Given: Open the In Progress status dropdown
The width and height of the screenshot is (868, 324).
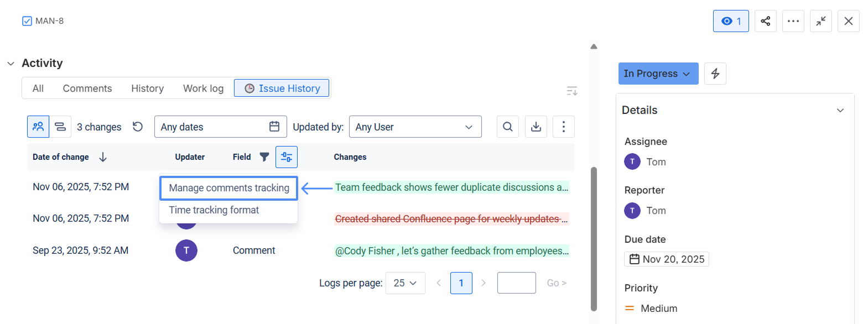Looking at the screenshot, I should point(658,74).
